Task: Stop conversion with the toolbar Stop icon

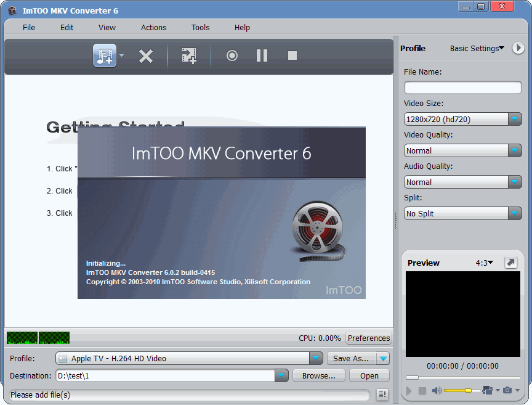Action: [292, 55]
